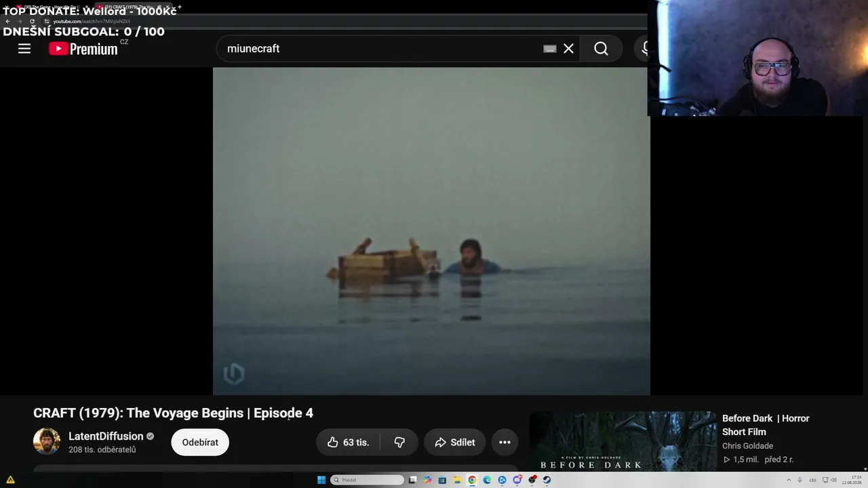Open Steam from the taskbar

click(547, 480)
